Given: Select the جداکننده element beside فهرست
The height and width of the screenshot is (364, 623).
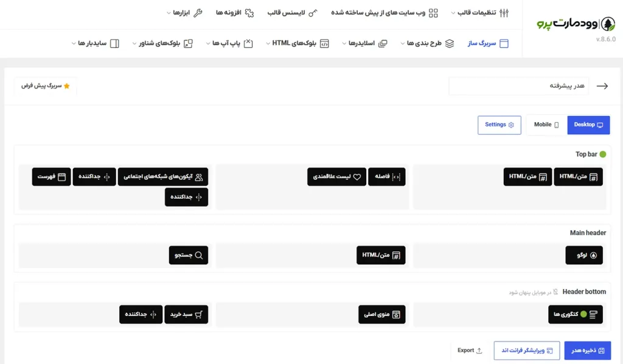Looking at the screenshot, I should pos(94,177).
